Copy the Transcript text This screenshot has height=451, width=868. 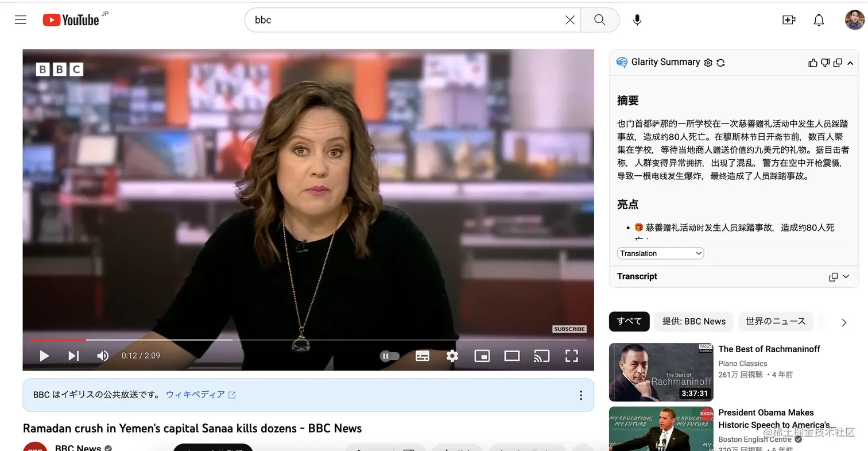(834, 277)
